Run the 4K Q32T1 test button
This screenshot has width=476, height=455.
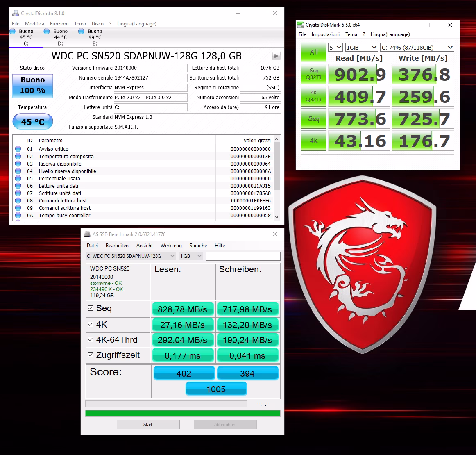(x=314, y=96)
